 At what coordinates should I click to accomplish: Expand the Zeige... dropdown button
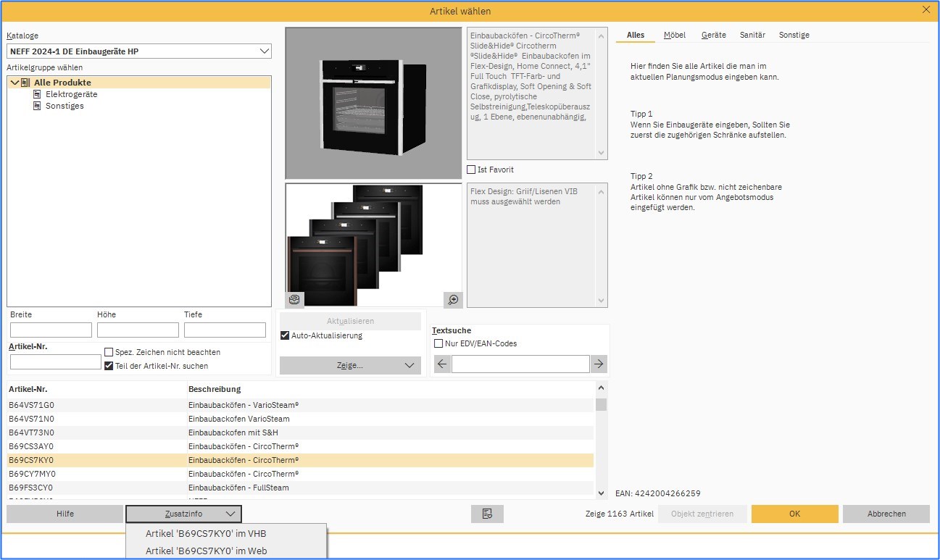(350, 366)
